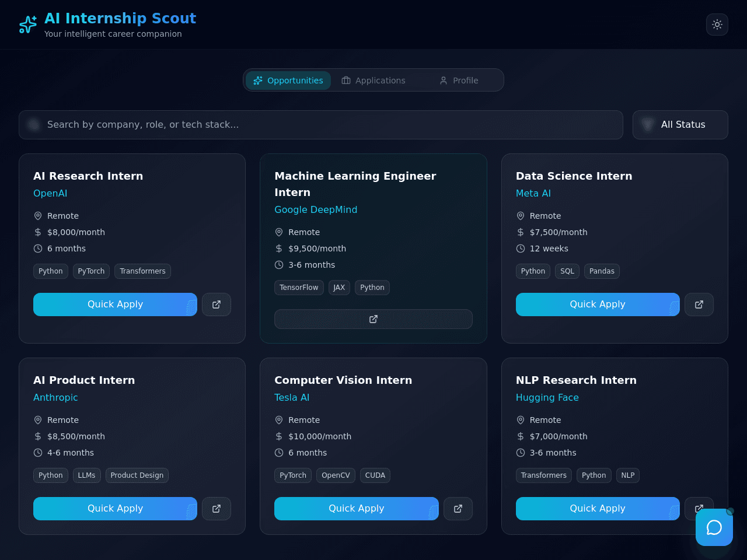
Task: Quick Apply to Anthropic AI Product Intern
Action: (x=115, y=509)
